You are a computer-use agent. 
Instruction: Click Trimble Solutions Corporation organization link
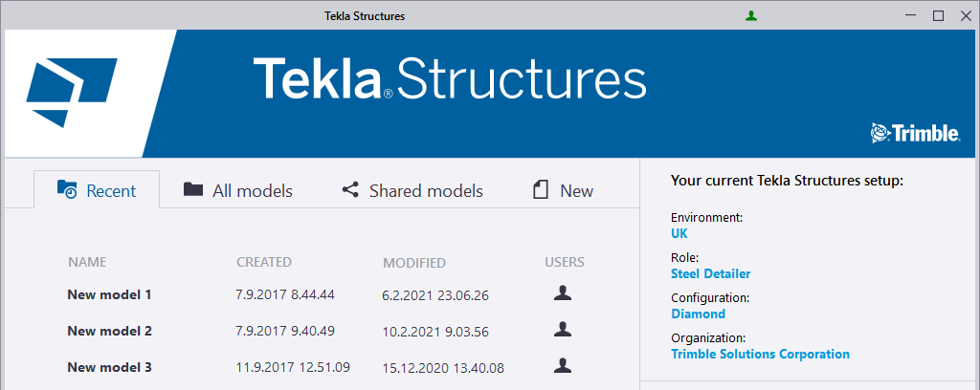pos(761,354)
